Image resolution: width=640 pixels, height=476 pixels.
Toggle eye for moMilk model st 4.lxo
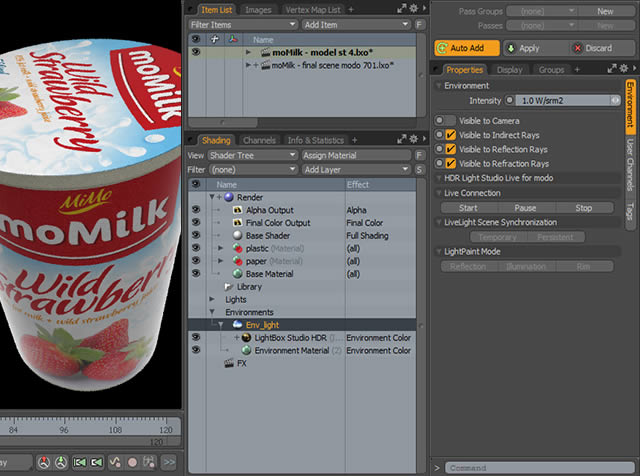pyautogui.click(x=196, y=52)
